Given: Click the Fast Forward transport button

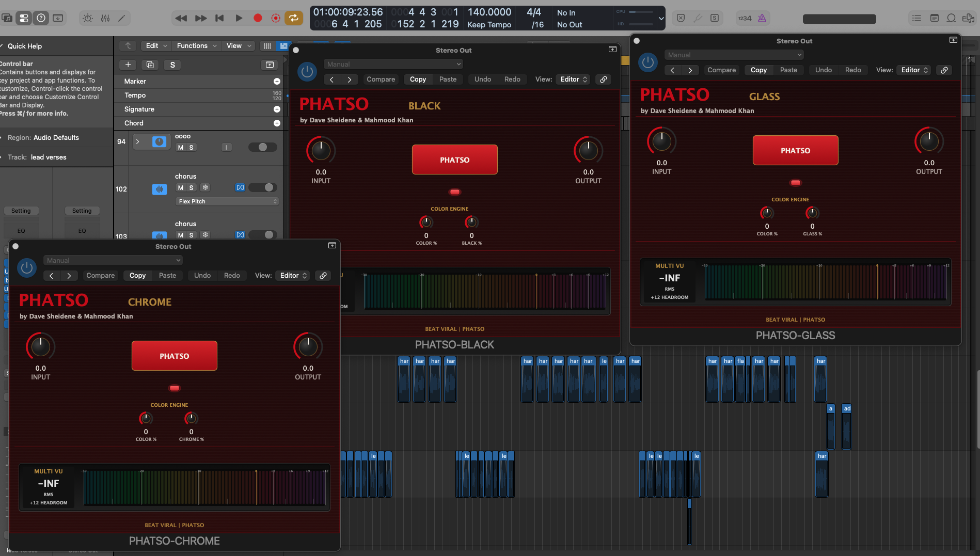Looking at the screenshot, I should pyautogui.click(x=201, y=18).
